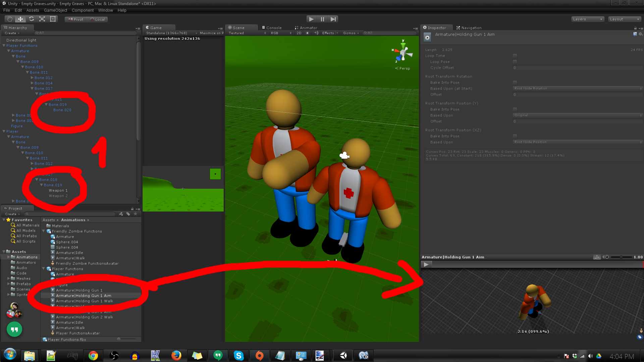644x362 pixels.
Task: Click the scene orientation gizmo
Action: [402, 53]
